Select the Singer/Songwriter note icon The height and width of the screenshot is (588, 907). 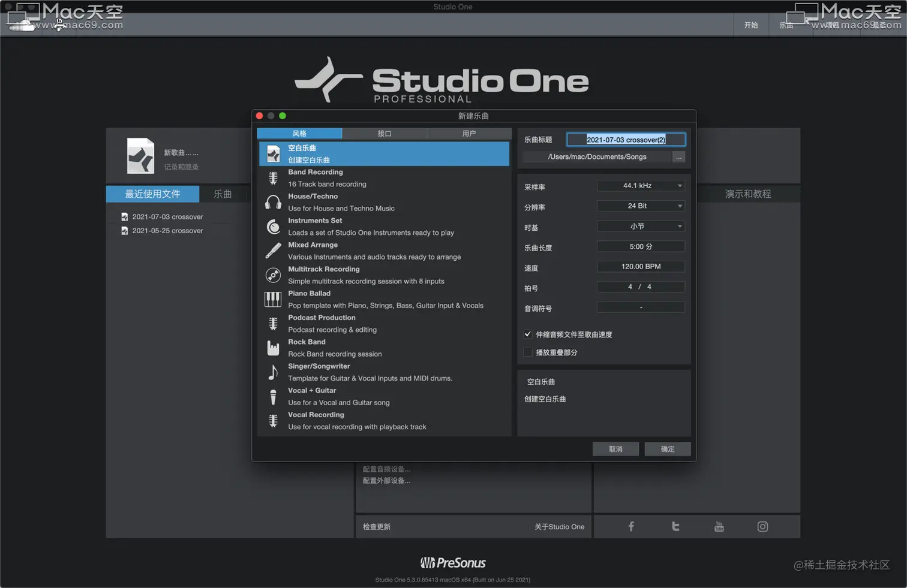273,372
